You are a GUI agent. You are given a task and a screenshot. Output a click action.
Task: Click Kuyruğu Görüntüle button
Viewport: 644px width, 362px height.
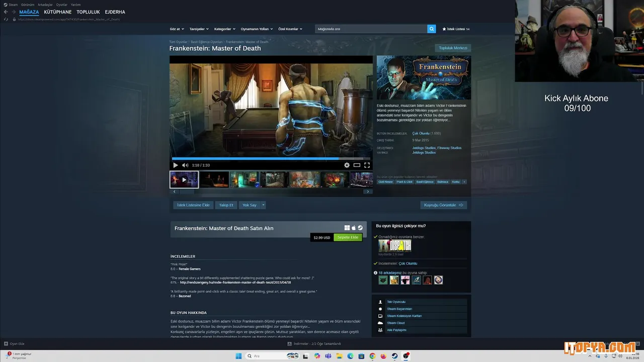point(444,205)
